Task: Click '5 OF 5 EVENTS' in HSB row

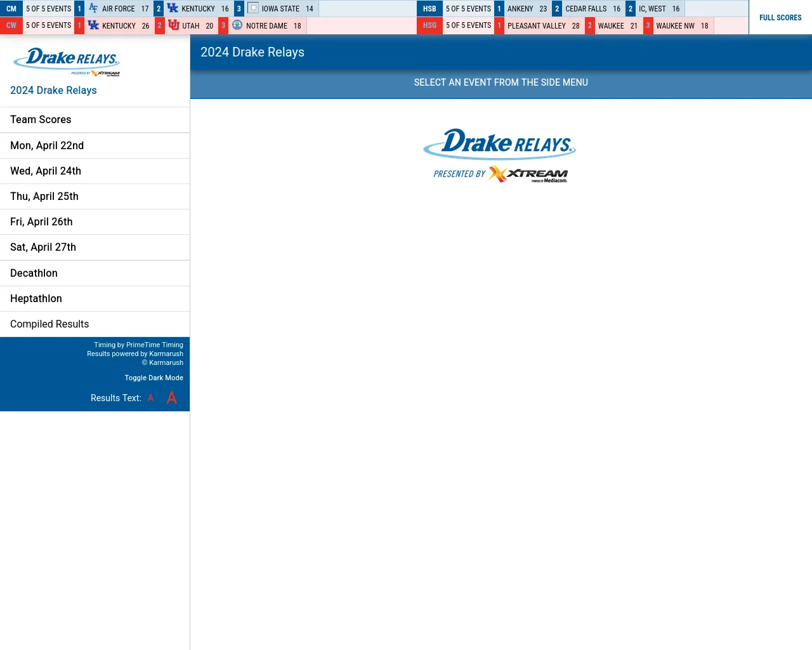Action: click(469, 8)
